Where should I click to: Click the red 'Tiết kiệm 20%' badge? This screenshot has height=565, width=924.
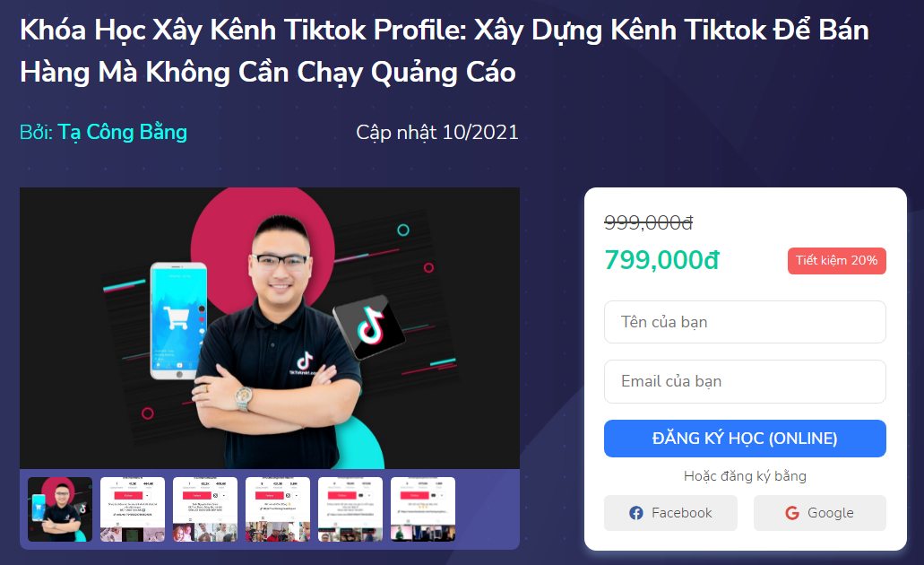[837, 261]
